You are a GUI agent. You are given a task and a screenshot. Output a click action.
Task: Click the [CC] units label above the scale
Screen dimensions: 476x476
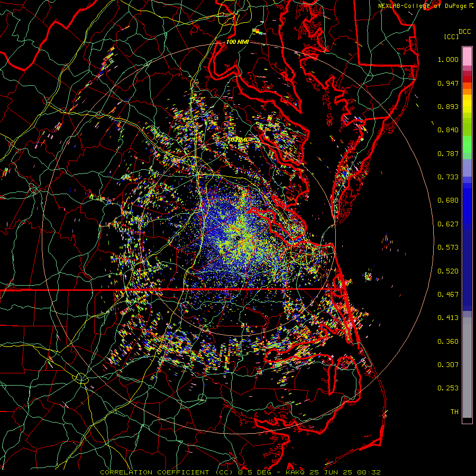point(451,36)
